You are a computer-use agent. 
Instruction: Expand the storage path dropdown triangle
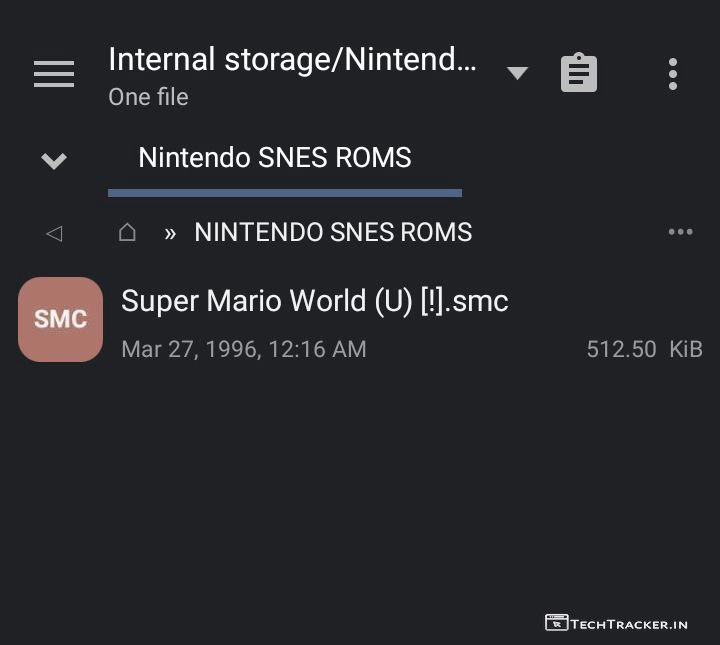click(x=517, y=73)
